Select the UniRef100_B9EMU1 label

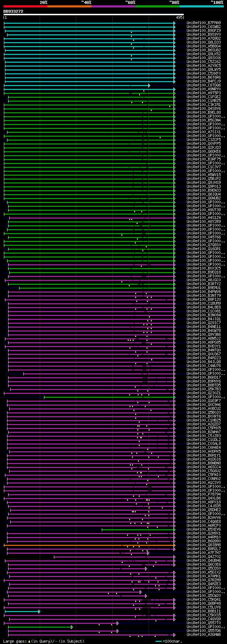click(x=204, y=288)
